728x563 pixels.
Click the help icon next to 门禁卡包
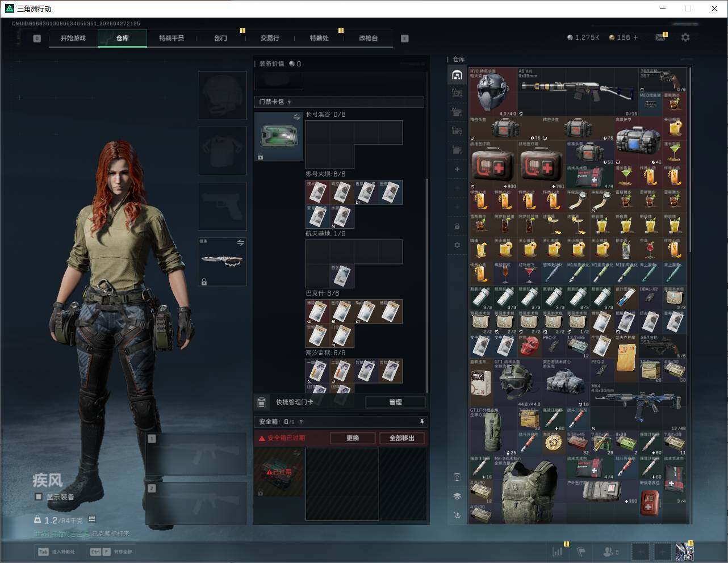(290, 102)
